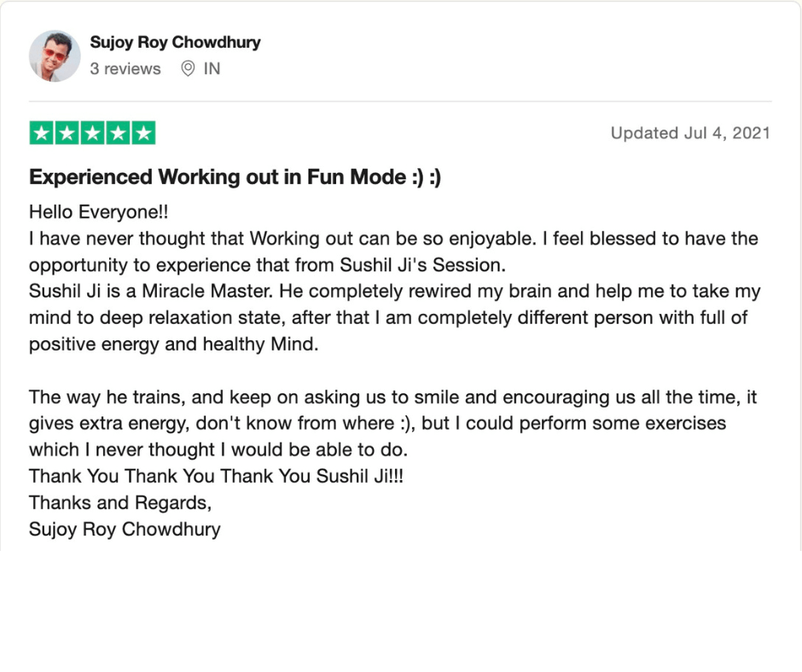Open the Sujoy Roy Chowdhury profile name at top
The height and width of the screenshot is (672, 802).
pyautogui.click(x=175, y=43)
